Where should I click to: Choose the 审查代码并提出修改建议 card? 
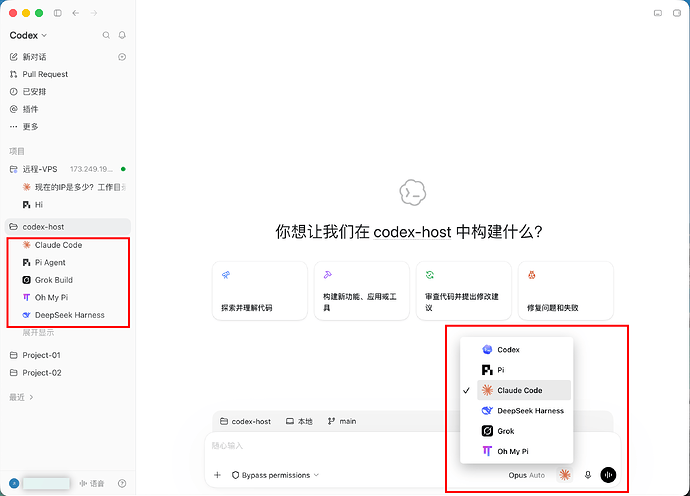point(464,291)
